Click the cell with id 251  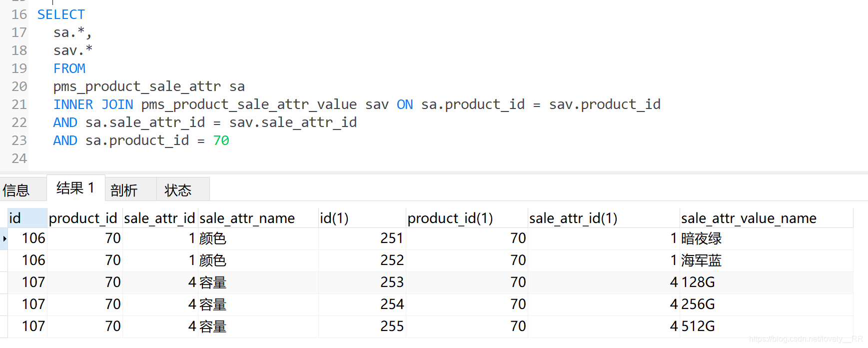(391, 238)
